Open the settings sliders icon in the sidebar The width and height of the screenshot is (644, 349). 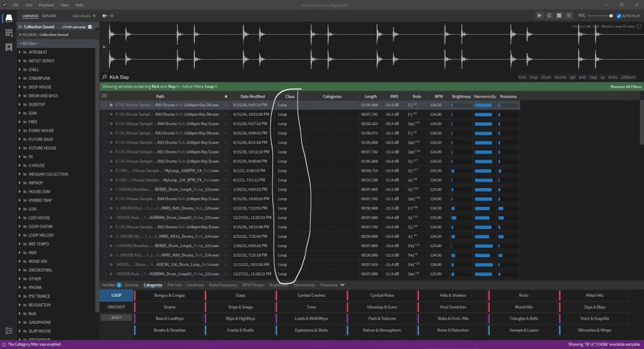[9, 331]
